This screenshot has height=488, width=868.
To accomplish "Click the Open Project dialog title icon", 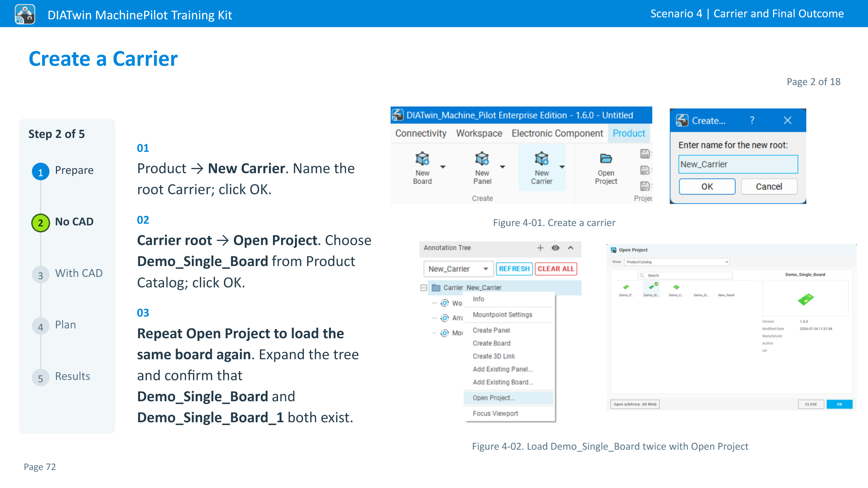I will [614, 250].
